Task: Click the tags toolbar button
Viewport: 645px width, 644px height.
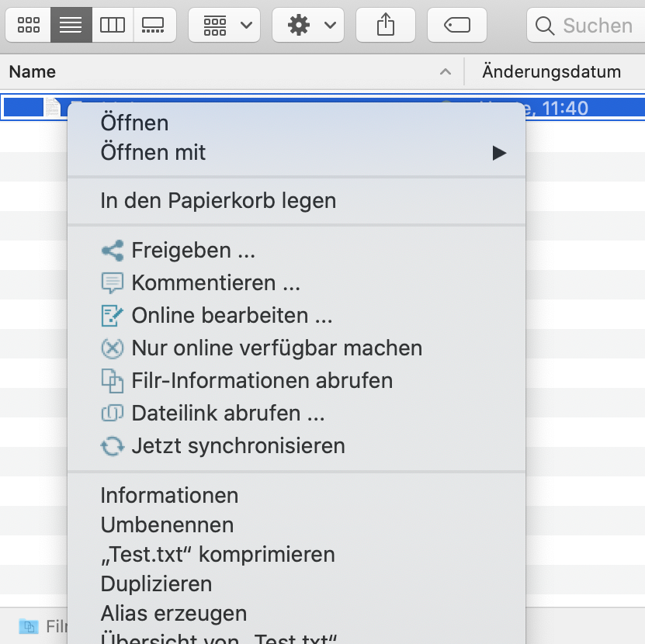Action: [x=457, y=26]
